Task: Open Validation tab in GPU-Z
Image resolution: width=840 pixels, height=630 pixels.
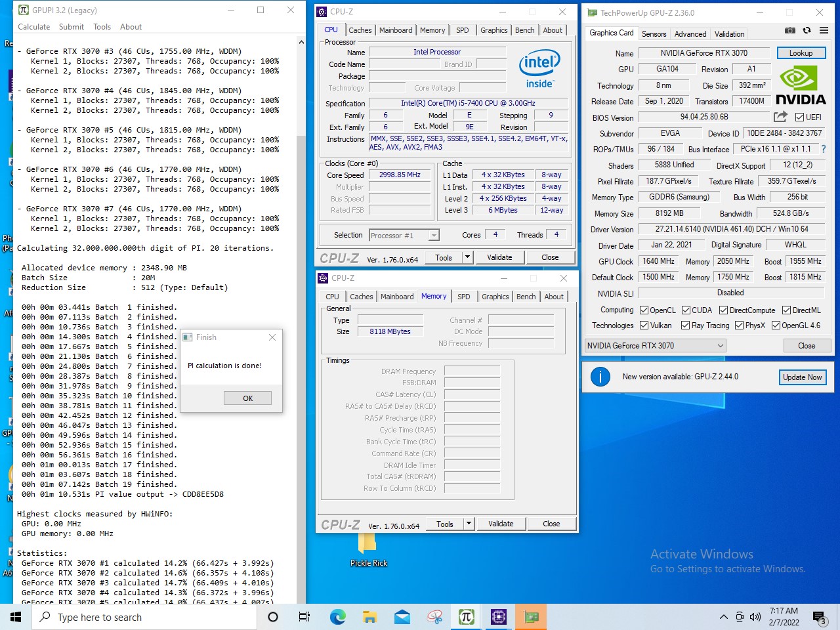Action: (x=729, y=33)
